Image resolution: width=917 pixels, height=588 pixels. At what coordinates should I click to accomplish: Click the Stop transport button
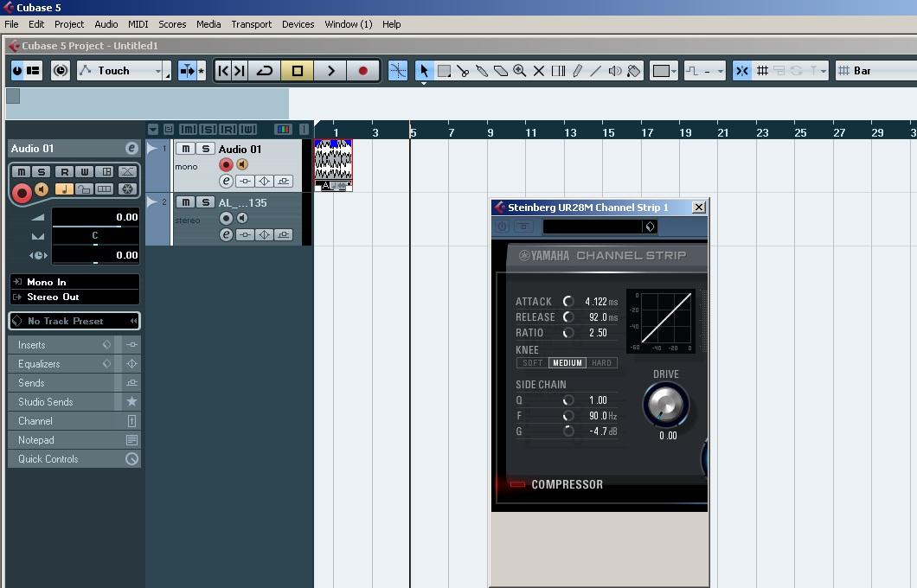pos(297,71)
